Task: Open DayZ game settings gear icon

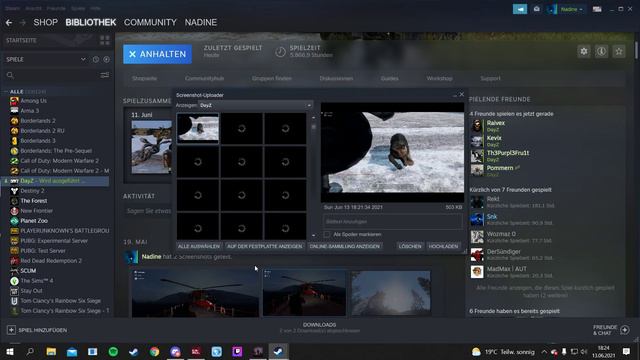Action: (x=584, y=51)
